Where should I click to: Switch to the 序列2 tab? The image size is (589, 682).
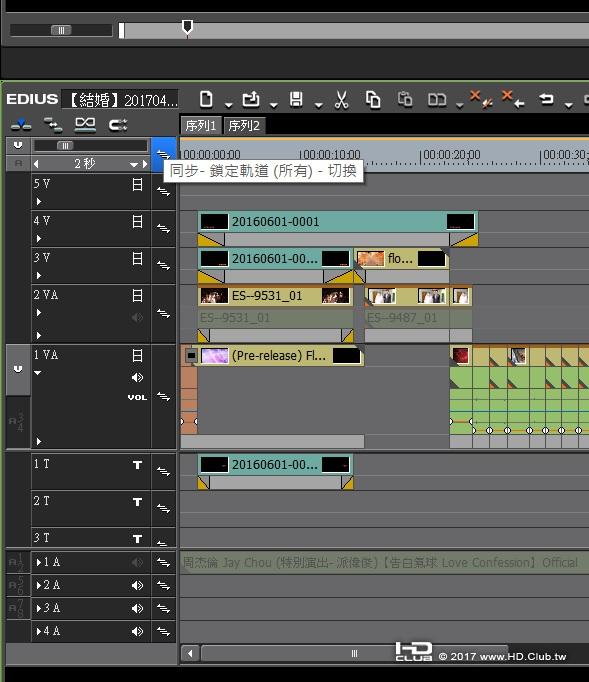click(x=244, y=126)
